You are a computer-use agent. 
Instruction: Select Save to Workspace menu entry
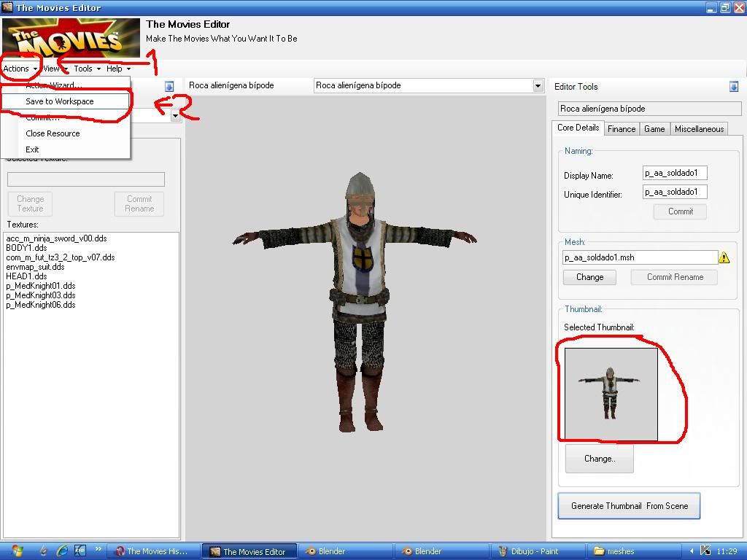[x=65, y=101]
